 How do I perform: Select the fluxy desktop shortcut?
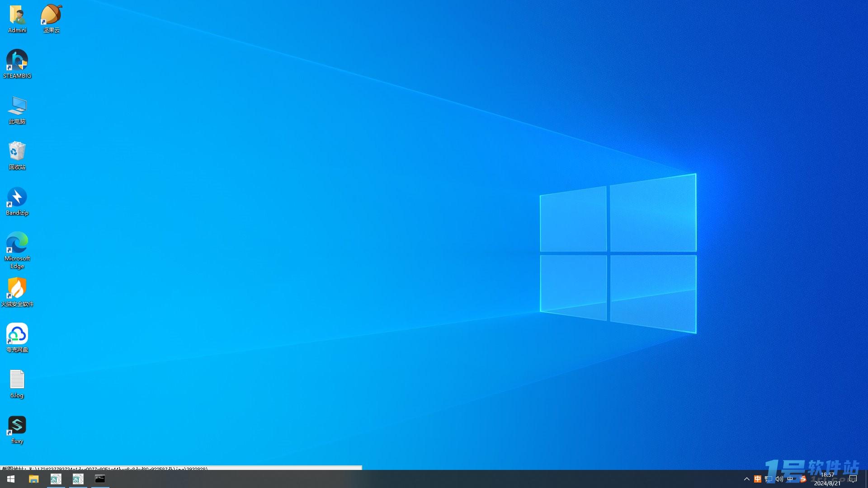pyautogui.click(x=17, y=429)
